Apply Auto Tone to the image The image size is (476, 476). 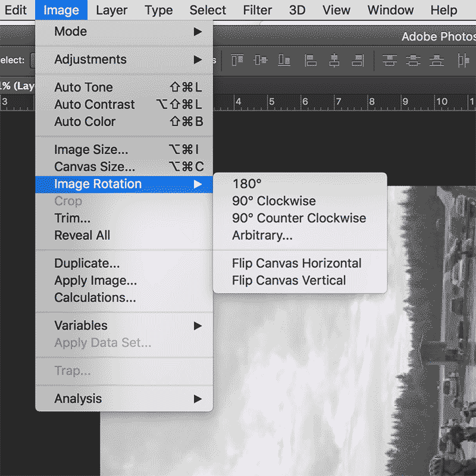click(x=83, y=87)
